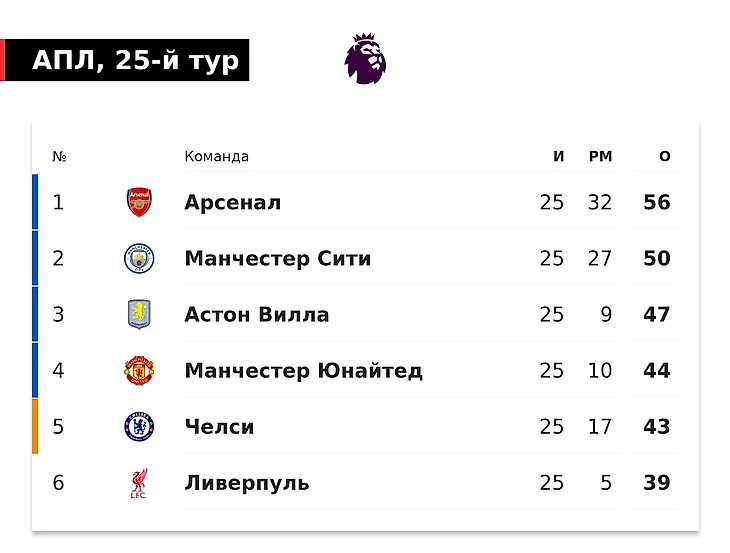This screenshot has height=553, width=730.
Task: Open the Ливерпуль team name
Action: [247, 483]
